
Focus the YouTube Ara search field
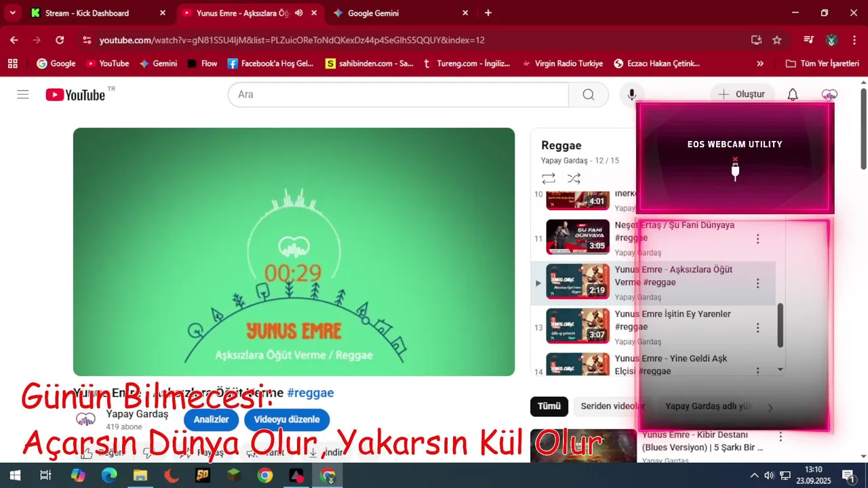point(398,94)
